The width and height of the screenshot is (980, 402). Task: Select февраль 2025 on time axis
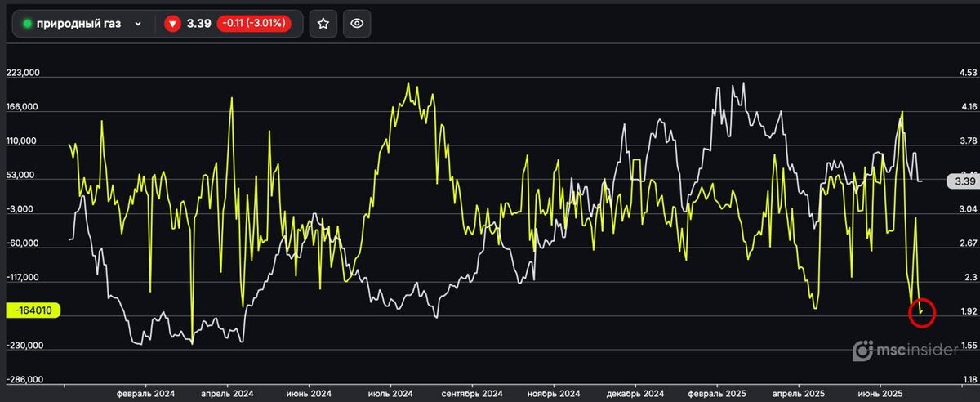pos(717,393)
